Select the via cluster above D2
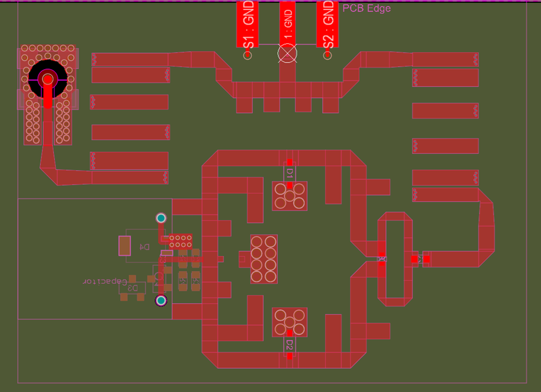 pos(290,322)
